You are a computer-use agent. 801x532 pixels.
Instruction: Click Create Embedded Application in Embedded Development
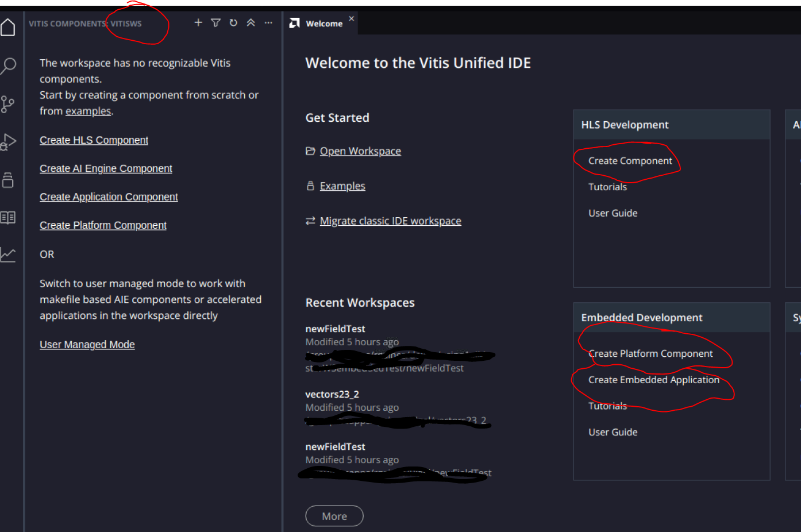(x=653, y=380)
